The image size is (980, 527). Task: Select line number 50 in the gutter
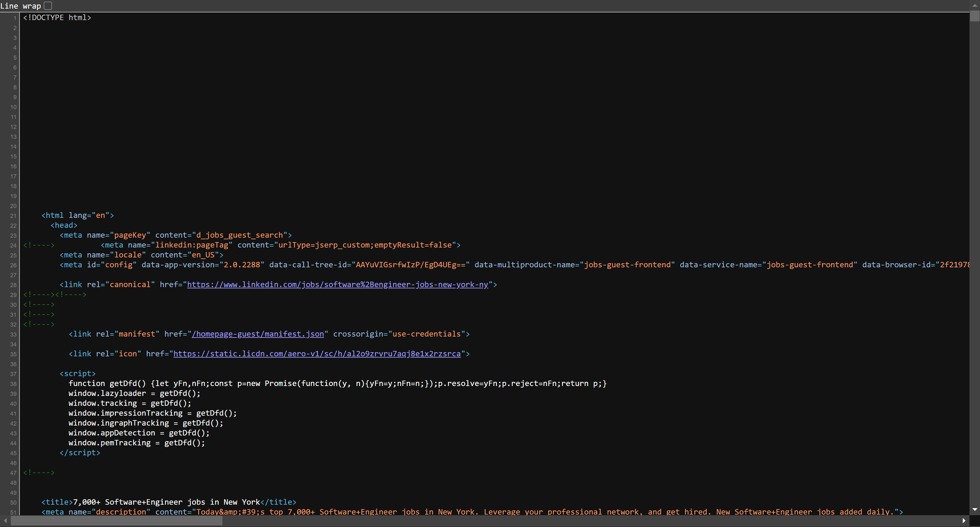click(13, 503)
